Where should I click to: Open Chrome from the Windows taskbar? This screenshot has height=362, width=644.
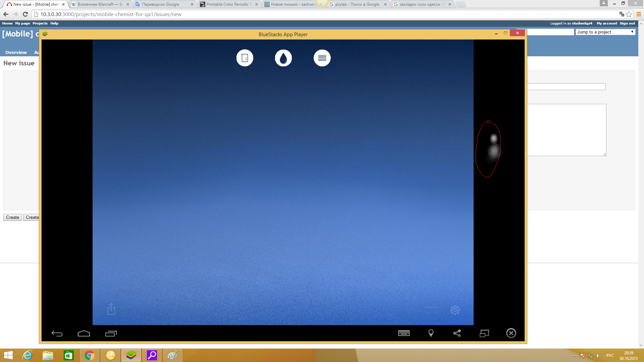(x=90, y=355)
